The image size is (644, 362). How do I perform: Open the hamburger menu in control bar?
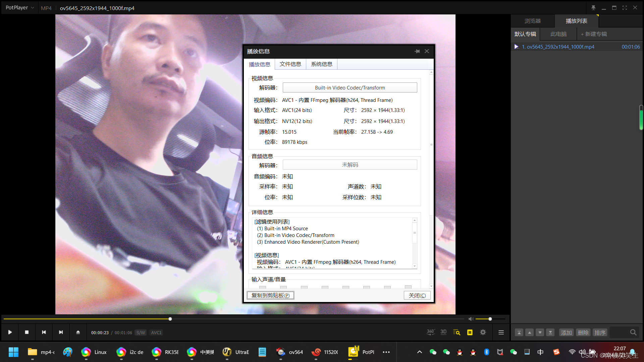[501, 332]
